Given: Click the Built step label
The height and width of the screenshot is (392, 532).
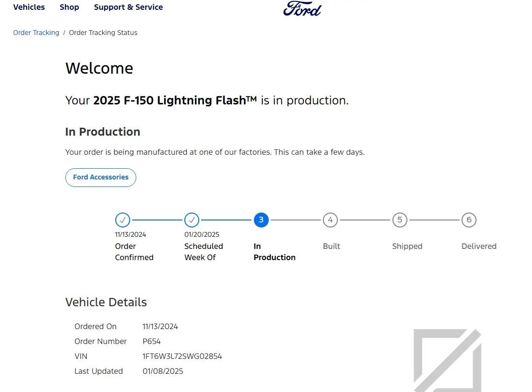Looking at the screenshot, I should pyautogui.click(x=331, y=246).
